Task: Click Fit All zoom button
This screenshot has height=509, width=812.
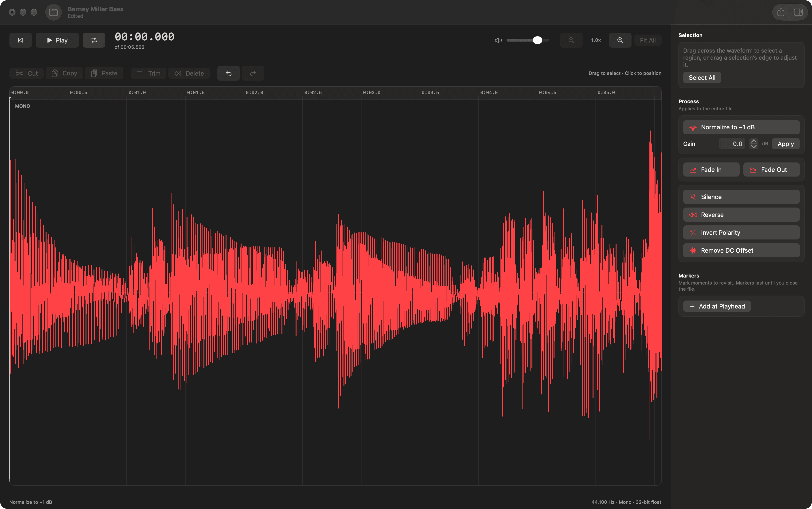Action: [x=648, y=40]
